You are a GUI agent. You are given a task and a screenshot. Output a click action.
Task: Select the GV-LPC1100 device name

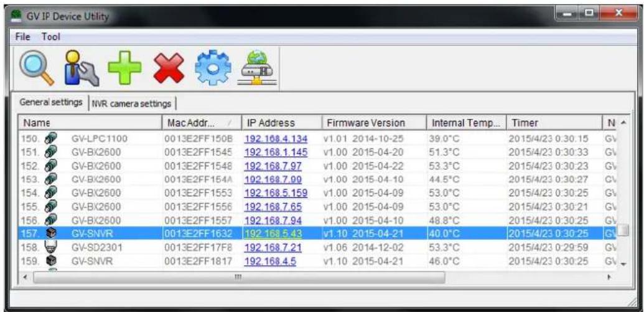99,139
